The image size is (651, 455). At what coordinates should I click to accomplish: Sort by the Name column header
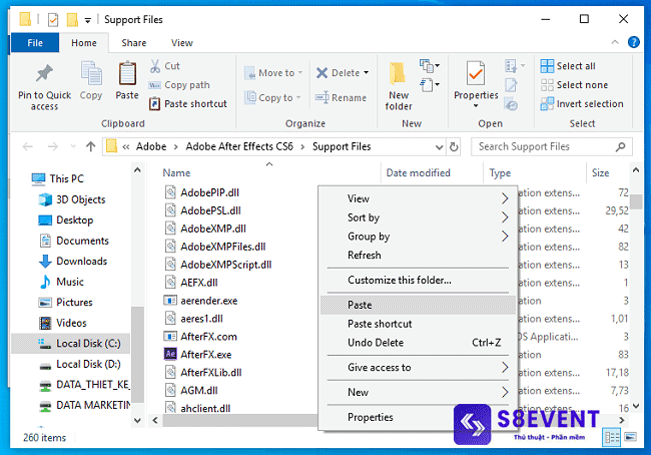pyautogui.click(x=176, y=173)
